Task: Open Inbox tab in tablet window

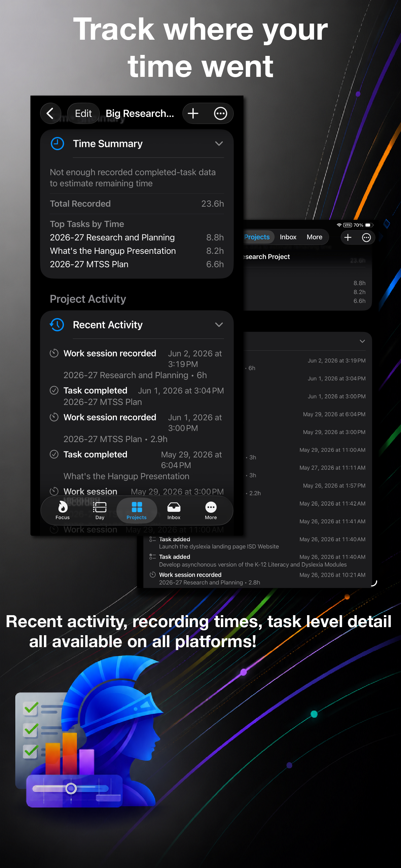Action: coord(288,237)
